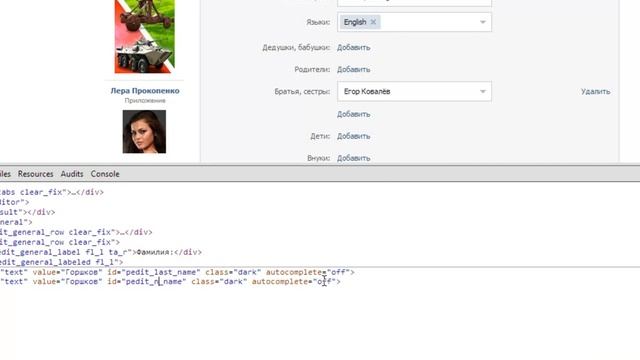This screenshot has width=640, height=360.
Task: Click the woman portrait thumbnail
Action: [144, 131]
